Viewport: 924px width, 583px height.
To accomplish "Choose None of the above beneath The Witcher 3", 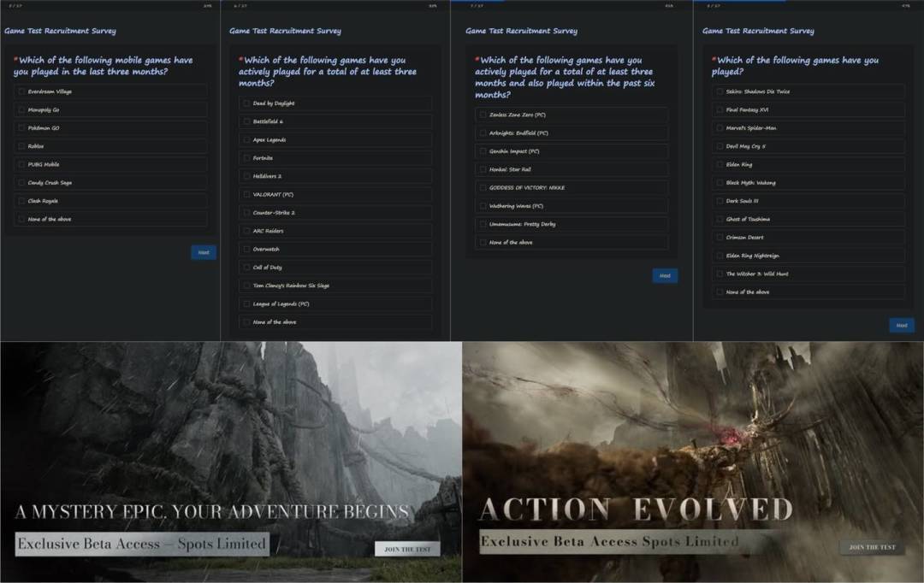I will point(808,292).
